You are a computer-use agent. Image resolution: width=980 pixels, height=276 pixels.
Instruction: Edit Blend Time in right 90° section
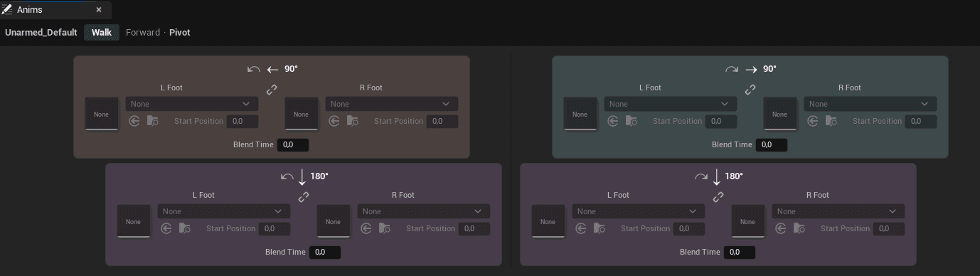(772, 144)
